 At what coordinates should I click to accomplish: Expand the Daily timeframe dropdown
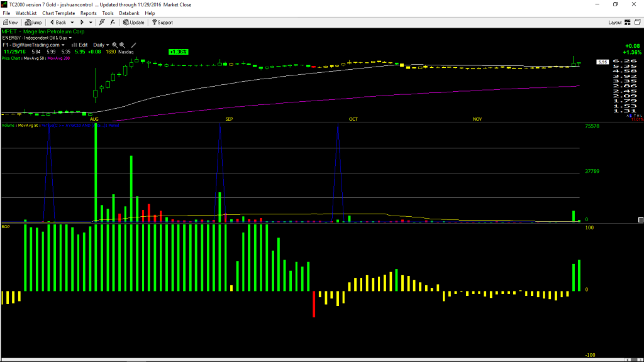(101, 45)
